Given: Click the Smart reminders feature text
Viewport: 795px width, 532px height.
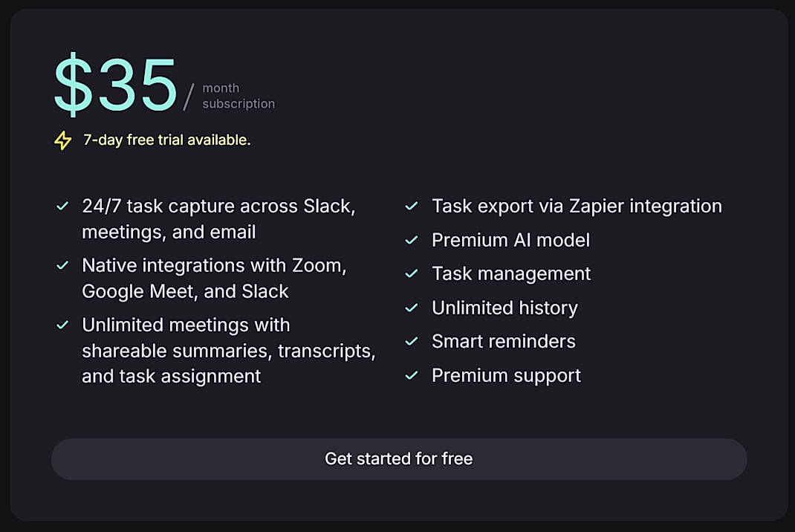Looking at the screenshot, I should tap(503, 341).
